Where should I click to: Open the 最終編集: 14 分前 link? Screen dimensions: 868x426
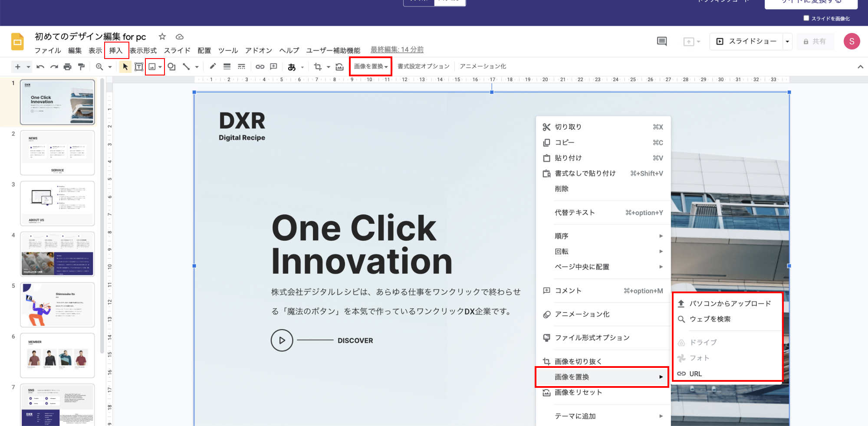(x=397, y=49)
